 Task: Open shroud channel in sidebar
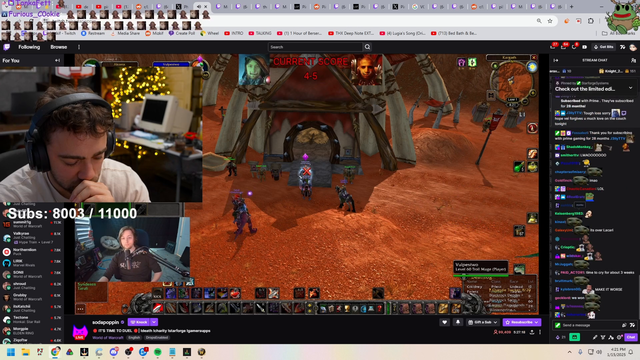point(32,286)
